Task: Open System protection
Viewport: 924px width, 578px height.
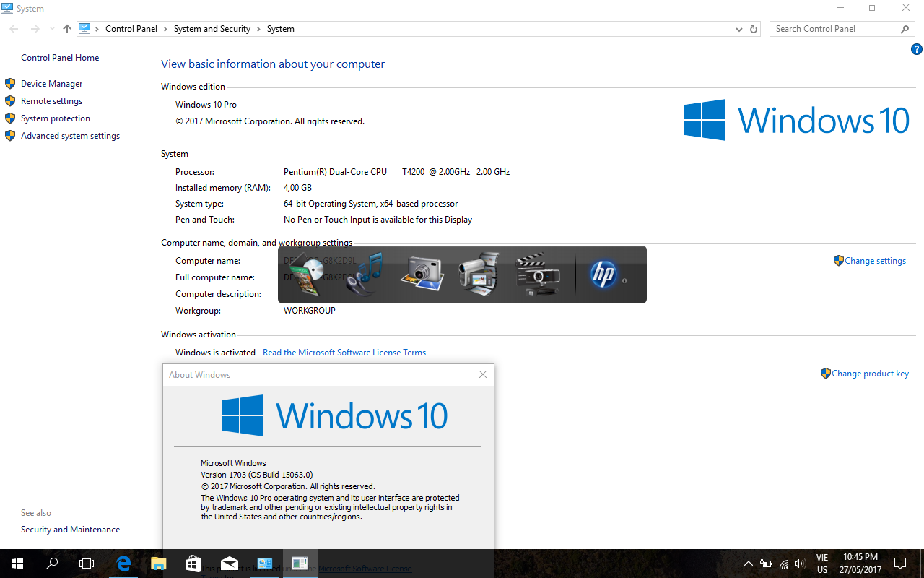Action: [56, 118]
